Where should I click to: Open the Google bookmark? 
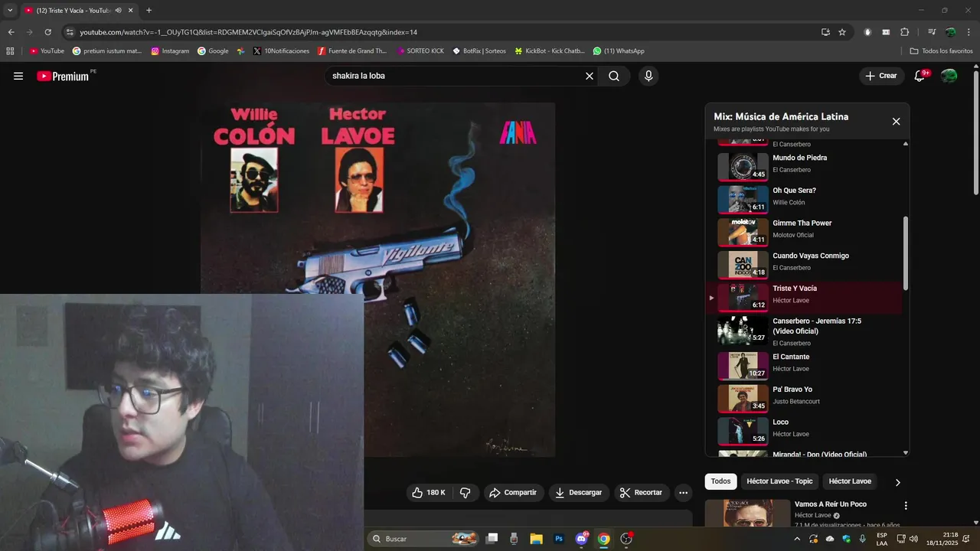pyautogui.click(x=213, y=51)
